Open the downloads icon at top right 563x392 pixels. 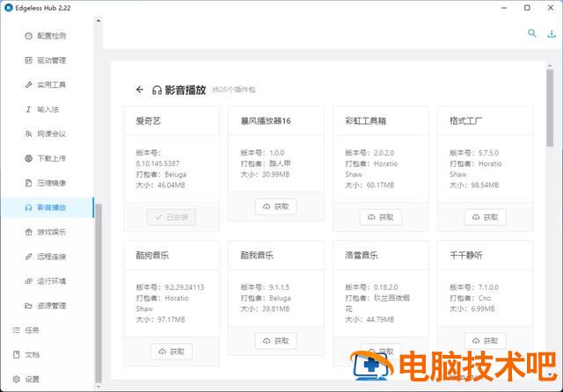(552, 33)
